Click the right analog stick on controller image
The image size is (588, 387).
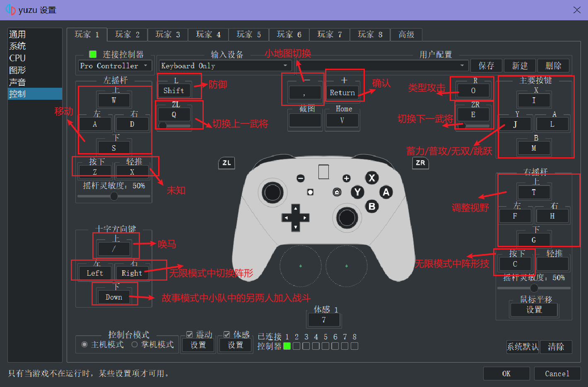point(347,217)
